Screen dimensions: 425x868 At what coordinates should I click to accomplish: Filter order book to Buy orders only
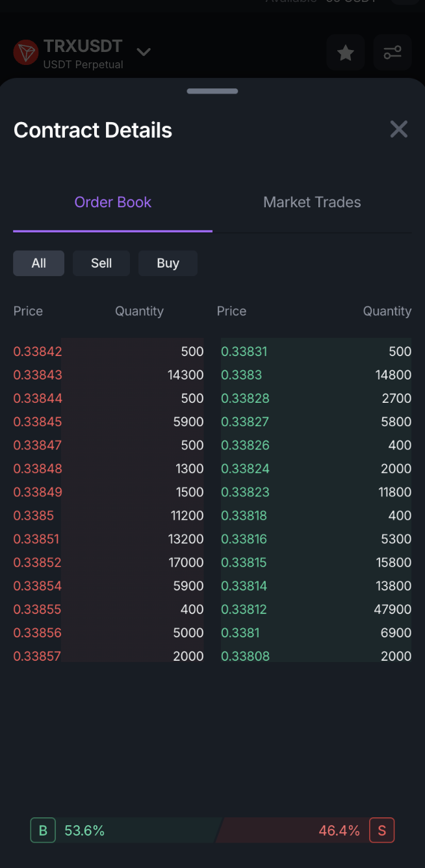pos(168,263)
